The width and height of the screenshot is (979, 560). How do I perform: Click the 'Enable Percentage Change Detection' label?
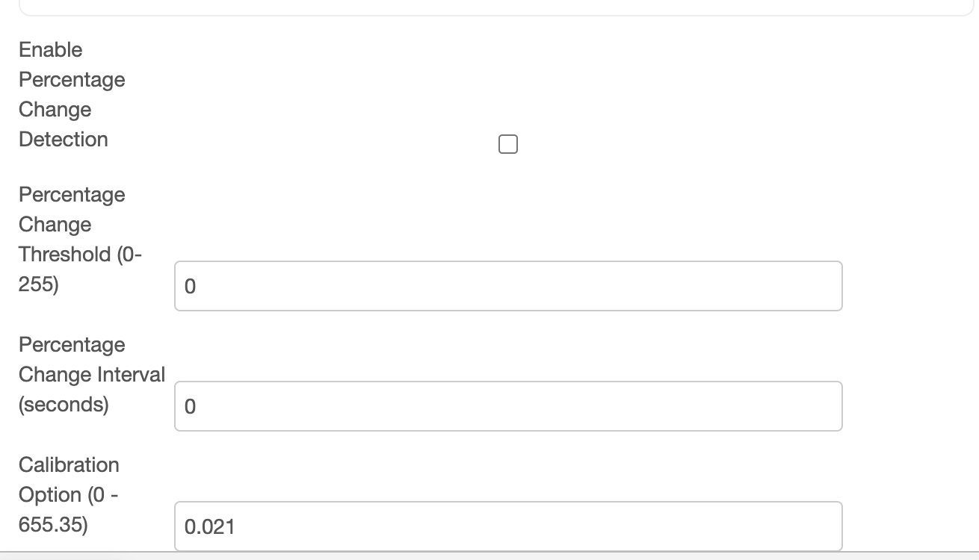tap(72, 94)
